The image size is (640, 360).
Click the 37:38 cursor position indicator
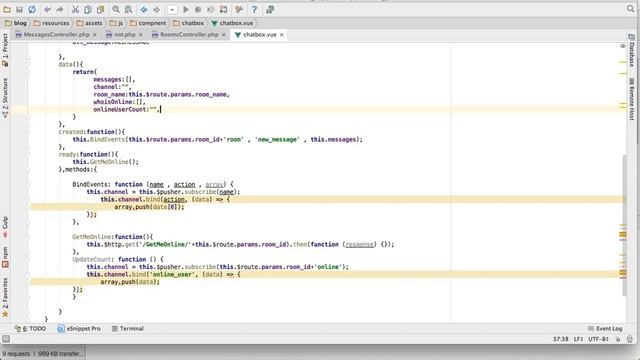(560, 339)
